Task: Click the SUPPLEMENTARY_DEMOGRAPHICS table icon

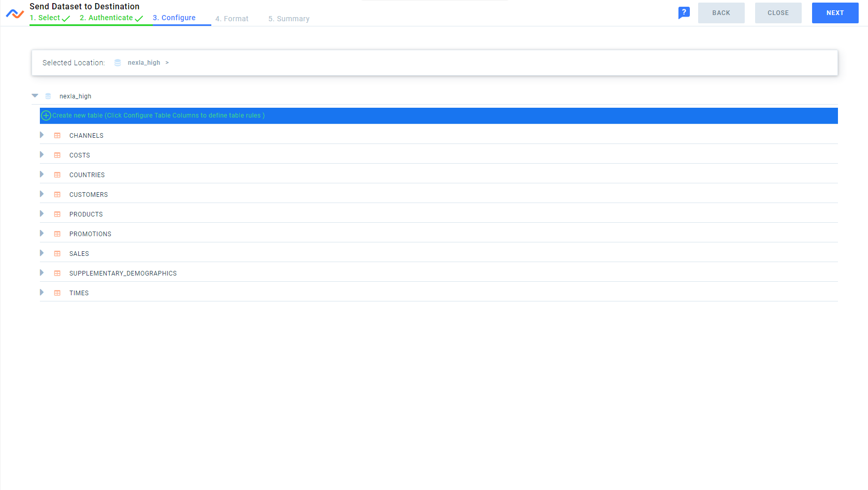Action: click(57, 273)
